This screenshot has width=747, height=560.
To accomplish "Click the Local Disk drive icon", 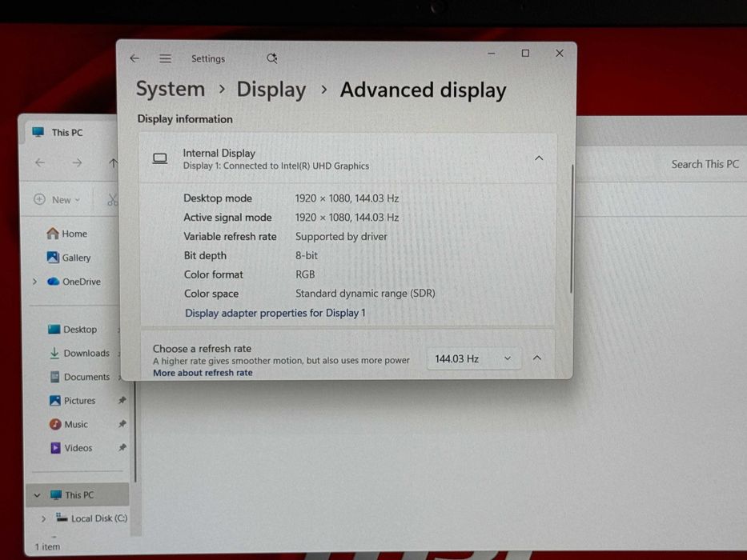I will pos(62,517).
